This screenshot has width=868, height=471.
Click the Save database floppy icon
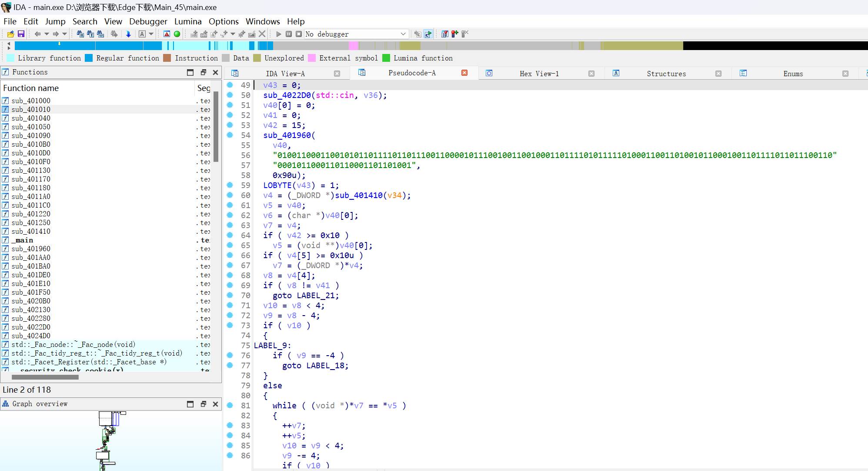[20, 34]
